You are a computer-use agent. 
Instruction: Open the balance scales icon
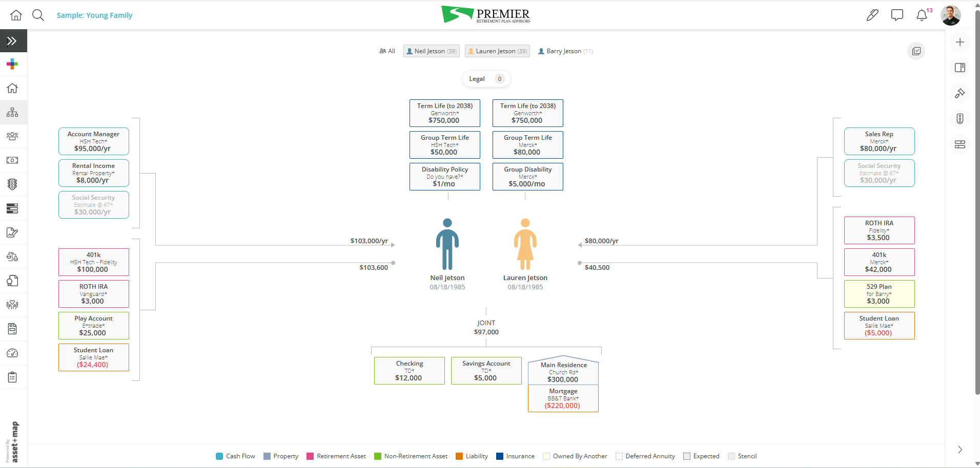(12, 257)
